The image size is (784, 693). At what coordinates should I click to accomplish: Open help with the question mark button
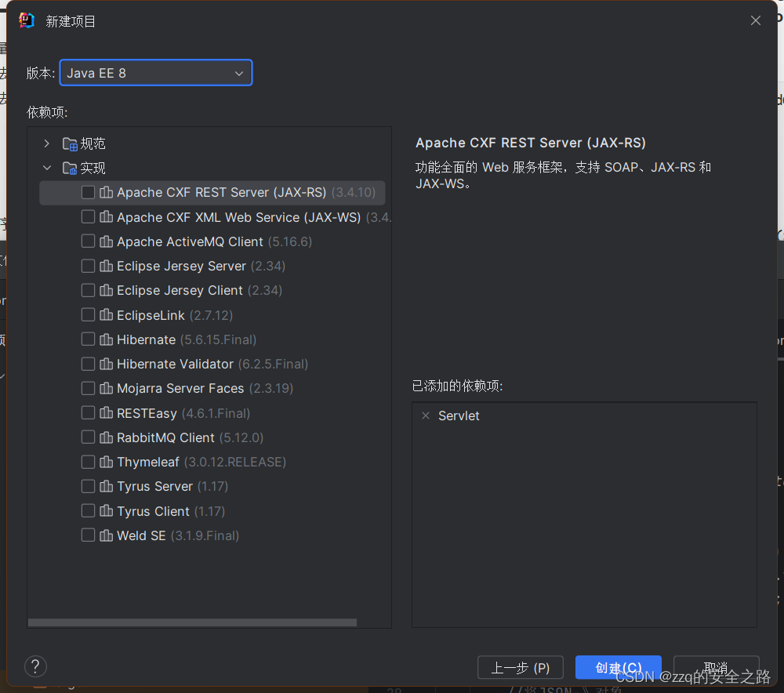point(35,666)
